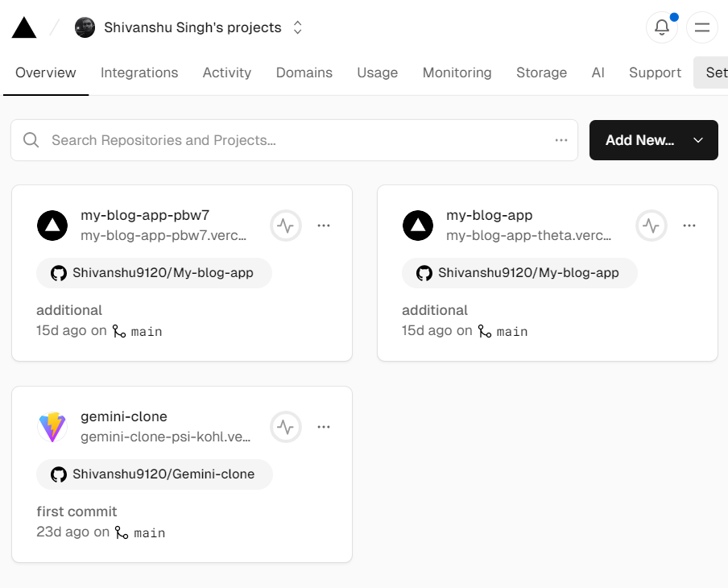The width and height of the screenshot is (728, 588).
Task: Click the GitHub icon on gemini-clone card
Action: click(59, 474)
